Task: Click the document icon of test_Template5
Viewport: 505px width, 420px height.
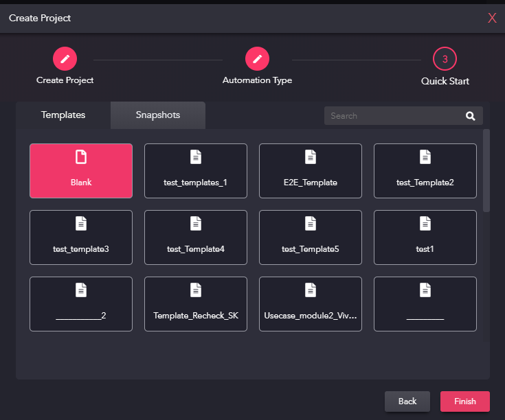Action: click(310, 224)
